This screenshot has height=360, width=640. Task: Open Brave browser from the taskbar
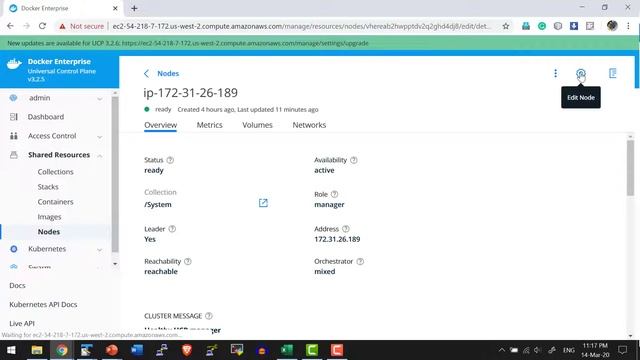click(x=187, y=350)
